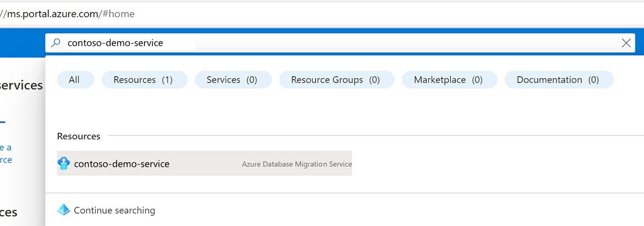The width and height of the screenshot is (644, 226).
Task: Click the Azure icon beside Continue searching
Action: pos(64,210)
